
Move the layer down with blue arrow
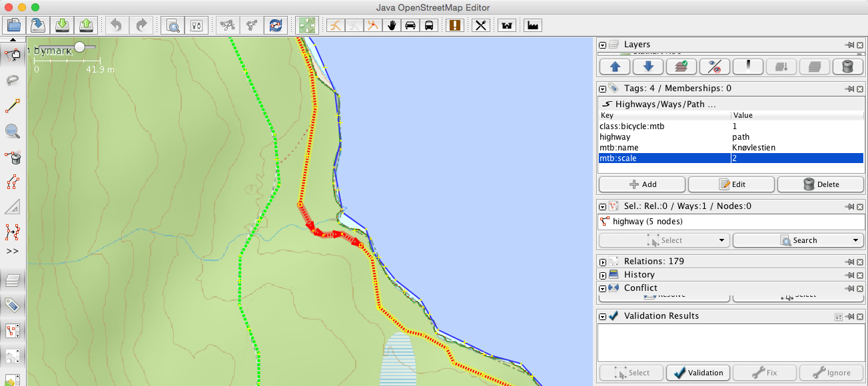point(648,67)
